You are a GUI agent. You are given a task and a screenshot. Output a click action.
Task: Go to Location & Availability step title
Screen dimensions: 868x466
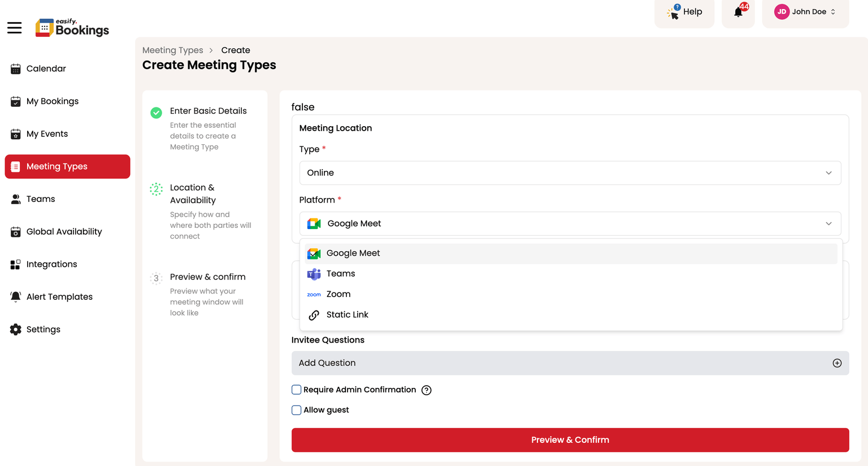(x=193, y=194)
